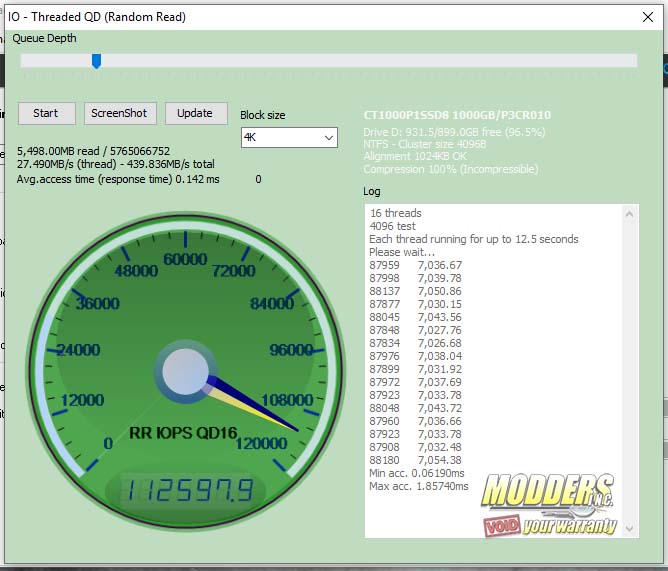Screen dimensions: 668x571
Task: Click log row '87899 7,031.92'
Action: [x=415, y=369]
